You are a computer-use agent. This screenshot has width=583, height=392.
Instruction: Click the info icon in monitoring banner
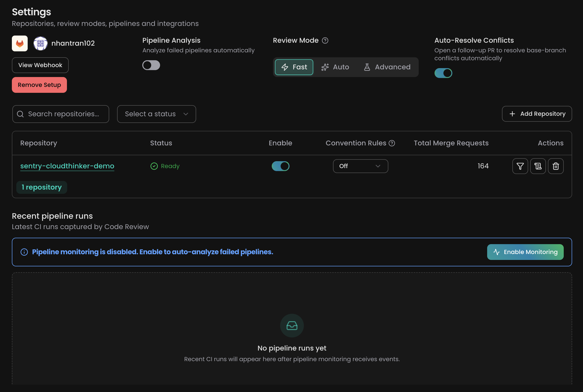pos(24,252)
